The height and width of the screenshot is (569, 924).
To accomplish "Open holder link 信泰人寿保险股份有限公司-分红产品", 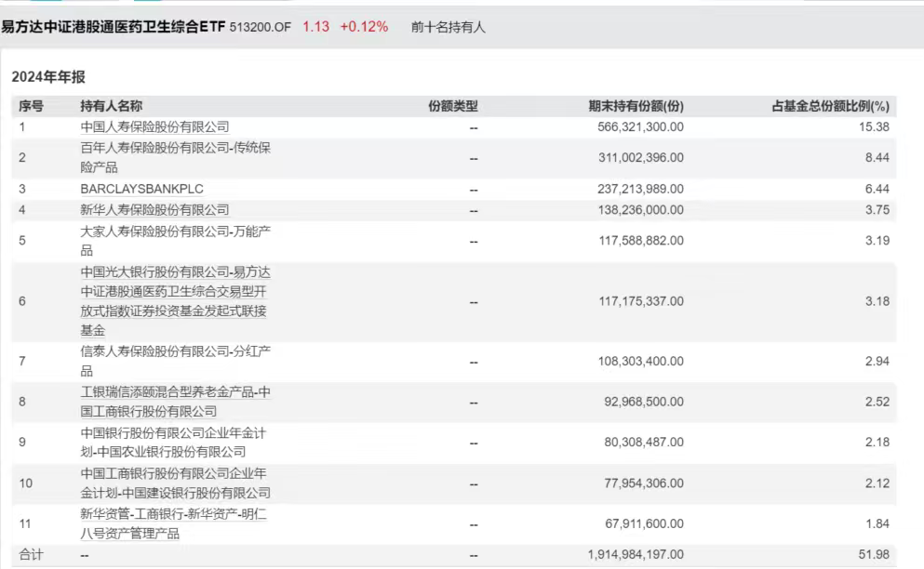I will point(176,361).
